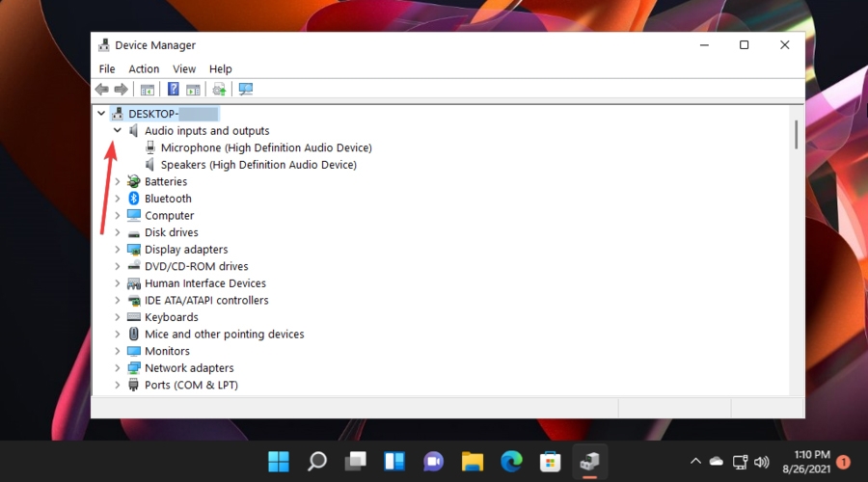Expand the Monitors chevron
This screenshot has height=482, width=868.
click(118, 351)
